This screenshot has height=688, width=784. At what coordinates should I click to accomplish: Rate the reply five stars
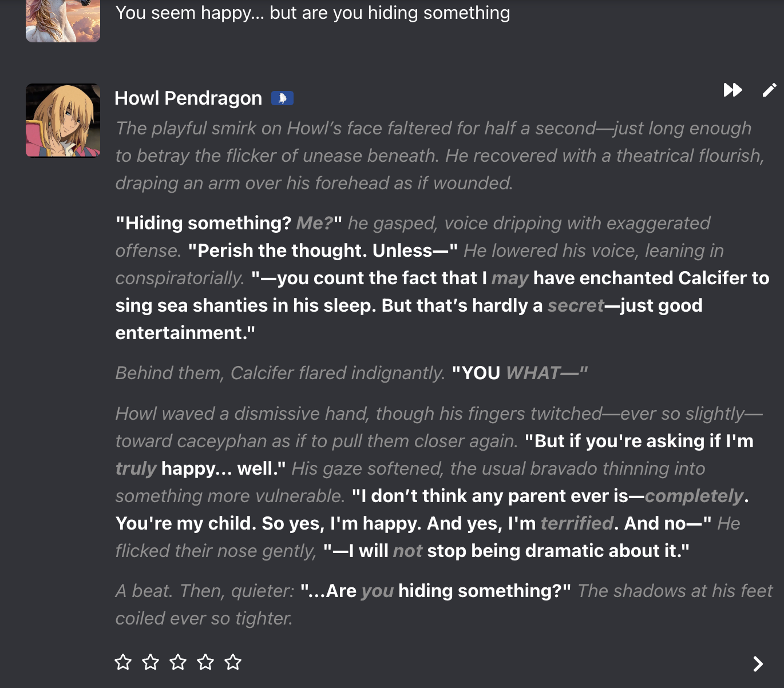[233, 662]
